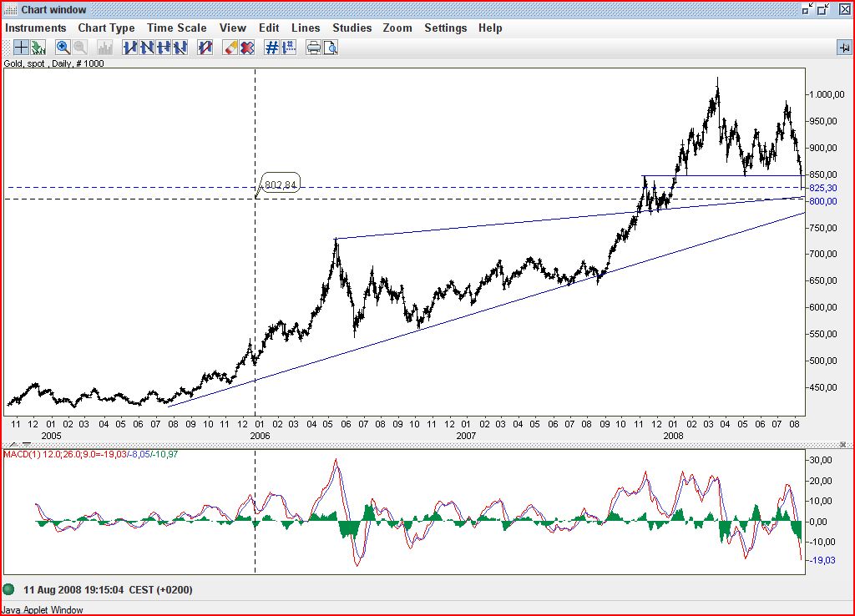The width and height of the screenshot is (855, 616).
Task: Click the 1.000,00 price axis label
Action: pyautogui.click(x=827, y=94)
